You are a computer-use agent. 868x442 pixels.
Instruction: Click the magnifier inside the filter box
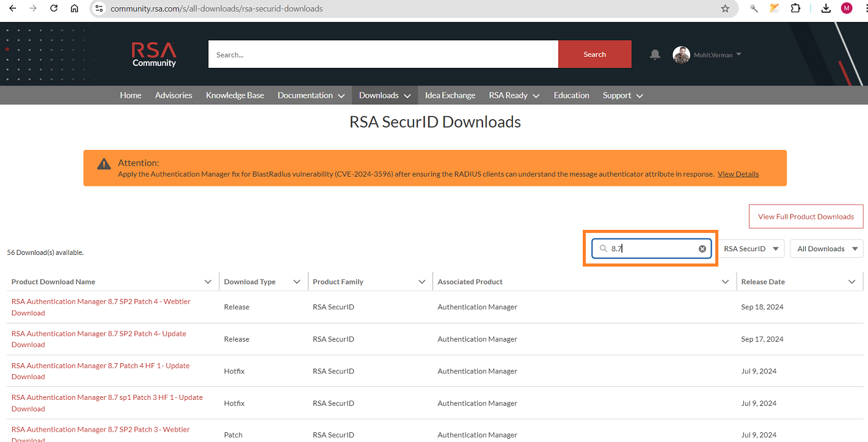(x=603, y=248)
